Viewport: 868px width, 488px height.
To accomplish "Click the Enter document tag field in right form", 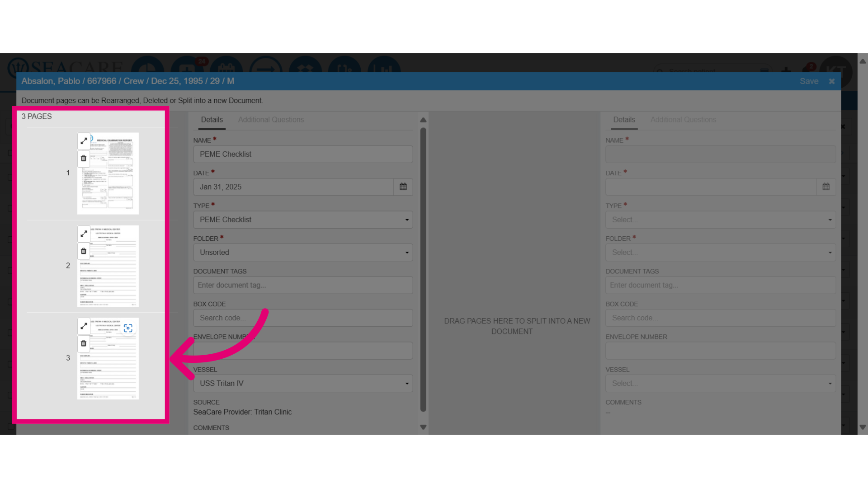I will tap(721, 285).
